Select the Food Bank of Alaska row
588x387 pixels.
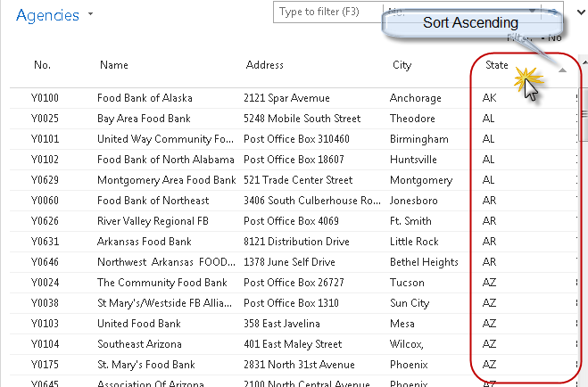145,98
